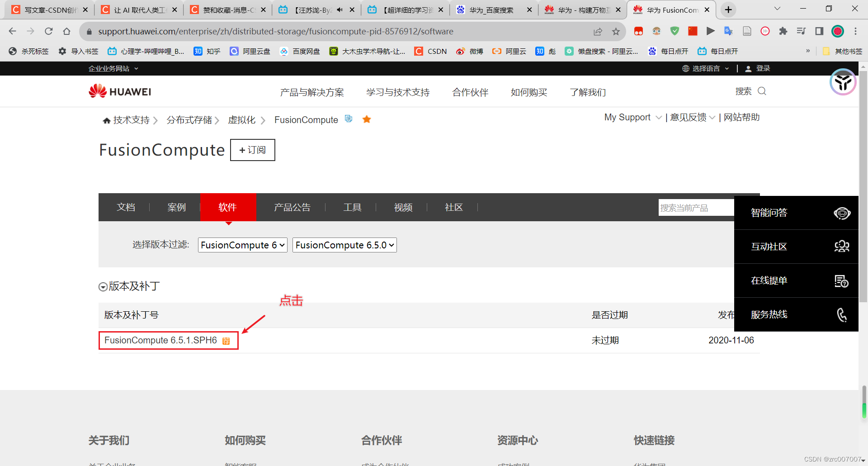Viewport: 868px width, 466px height.
Task: Go to 虚拟化 breadcrumb link
Action: click(x=241, y=120)
